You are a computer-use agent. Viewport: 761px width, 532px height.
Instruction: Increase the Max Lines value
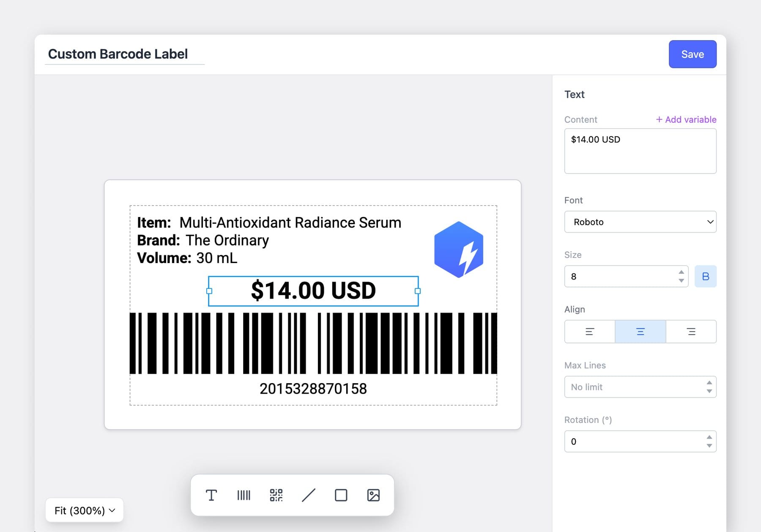pos(709,383)
